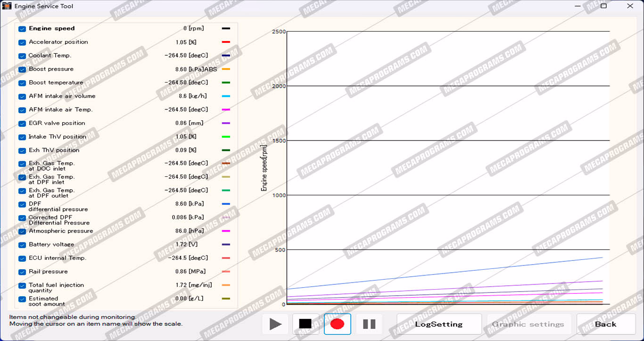The width and height of the screenshot is (644, 341).
Task: Click the black Stop button
Action: 305,324
